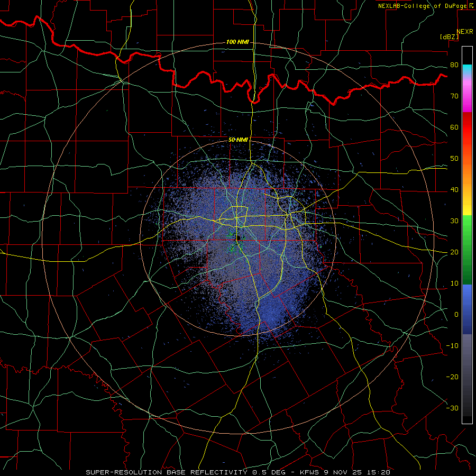The height and width of the screenshot is (476, 476).
Task: Click the "9 NOV 25" date in caption
Action: point(342,472)
